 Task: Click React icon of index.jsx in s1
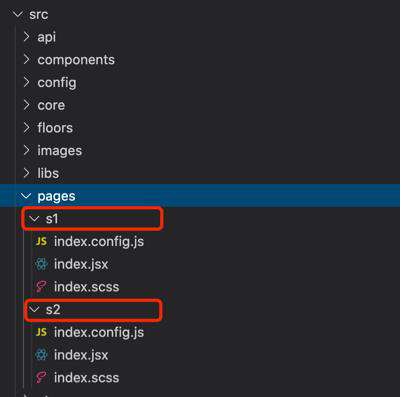click(x=41, y=264)
